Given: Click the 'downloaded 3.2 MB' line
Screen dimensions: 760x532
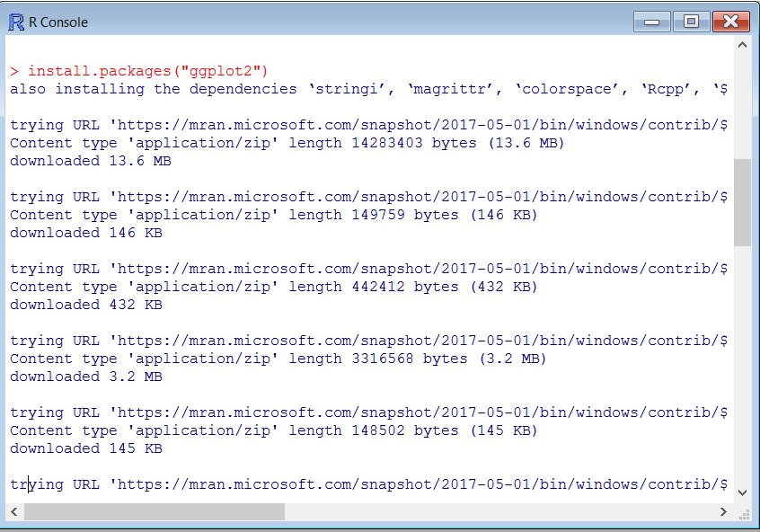Looking at the screenshot, I should 85,377.
